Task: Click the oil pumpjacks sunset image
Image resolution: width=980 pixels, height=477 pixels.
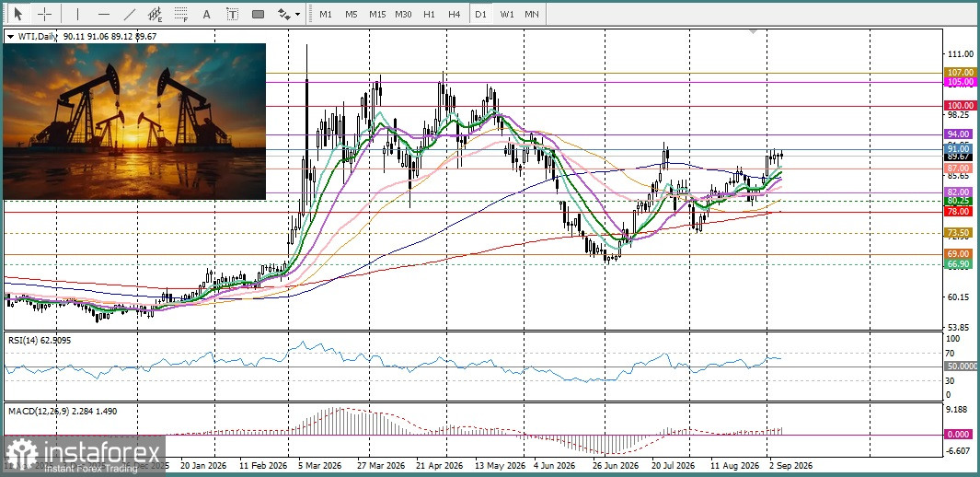Action: point(134,122)
